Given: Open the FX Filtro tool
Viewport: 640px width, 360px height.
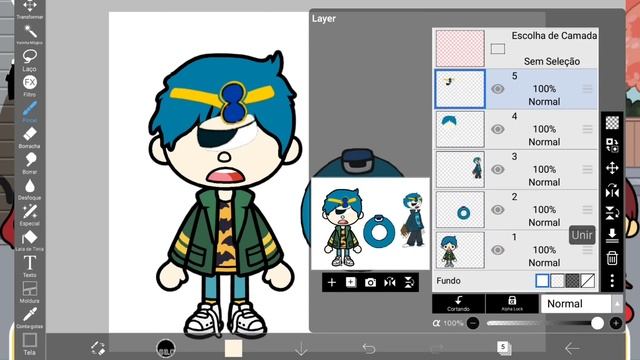Looking at the screenshot, I should click(30, 86).
